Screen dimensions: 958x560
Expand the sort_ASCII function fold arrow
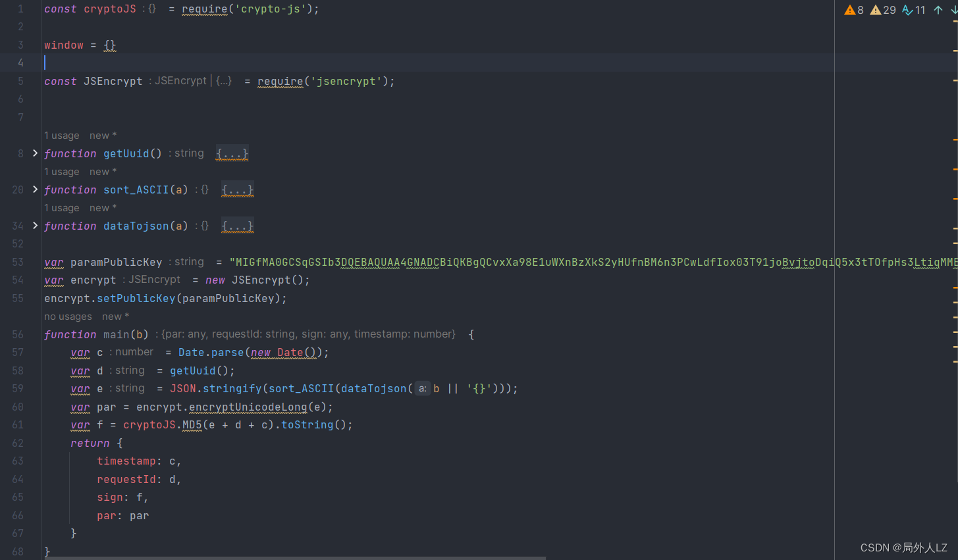point(35,189)
